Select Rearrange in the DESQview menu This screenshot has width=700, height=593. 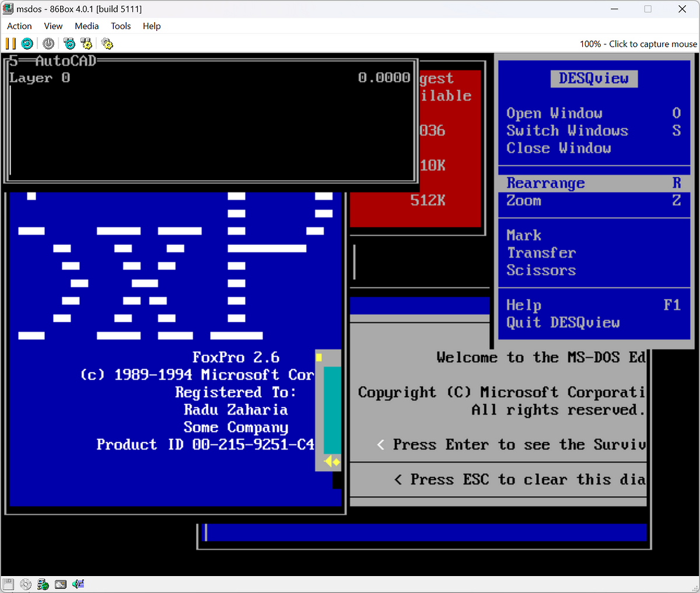click(x=545, y=183)
